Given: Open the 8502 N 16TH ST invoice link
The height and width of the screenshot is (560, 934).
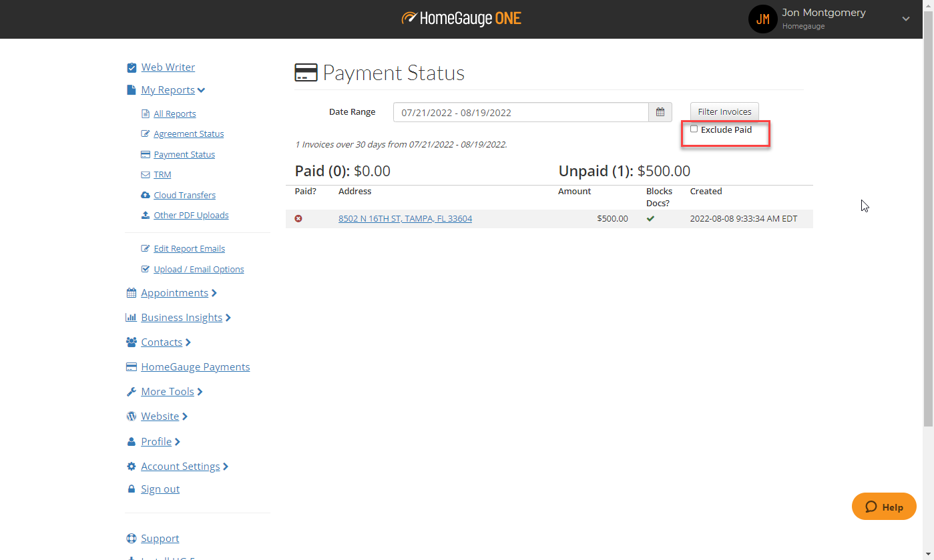Looking at the screenshot, I should click(405, 219).
